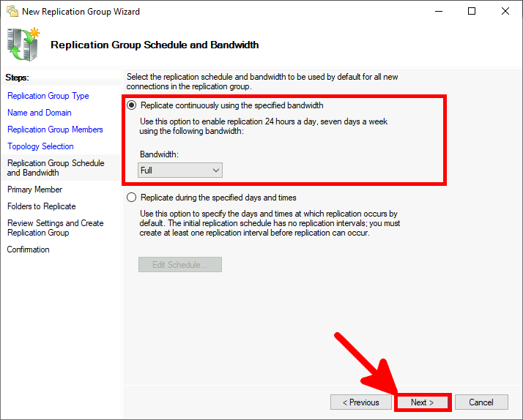Click the Primary Member step label
This screenshot has width=523, height=420.
[x=34, y=190]
